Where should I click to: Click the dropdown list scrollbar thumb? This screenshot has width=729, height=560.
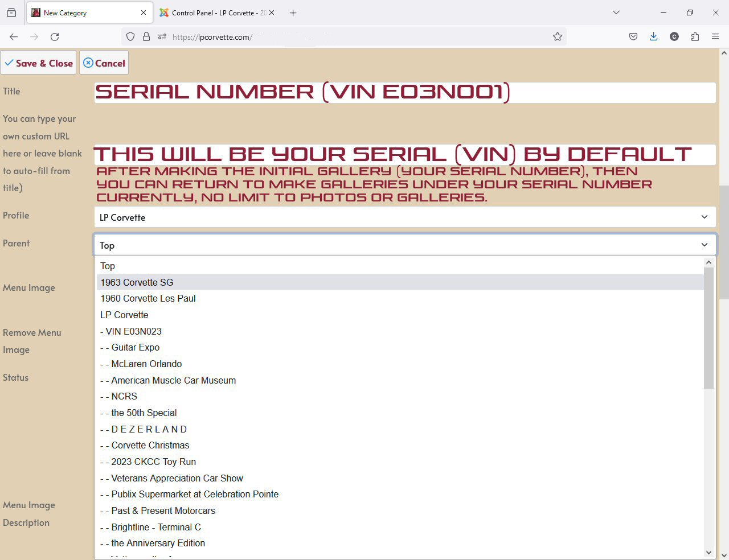click(709, 328)
